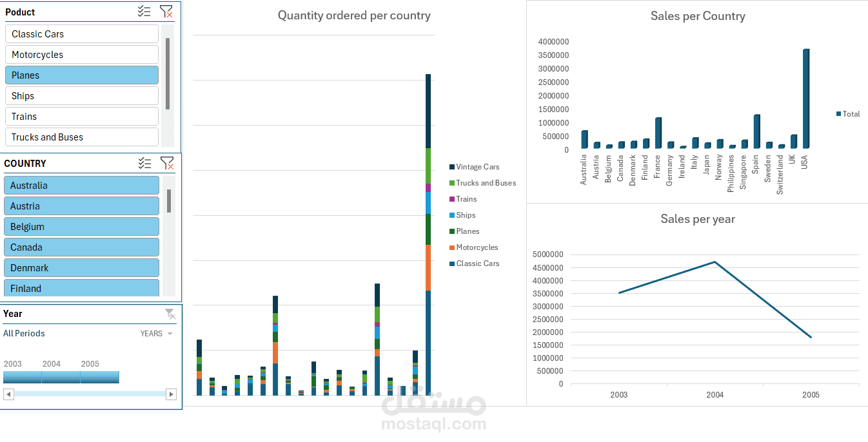This screenshot has width=868, height=442.
Task: Click Belgium in the COUNTRY slicer
Action: pos(81,226)
